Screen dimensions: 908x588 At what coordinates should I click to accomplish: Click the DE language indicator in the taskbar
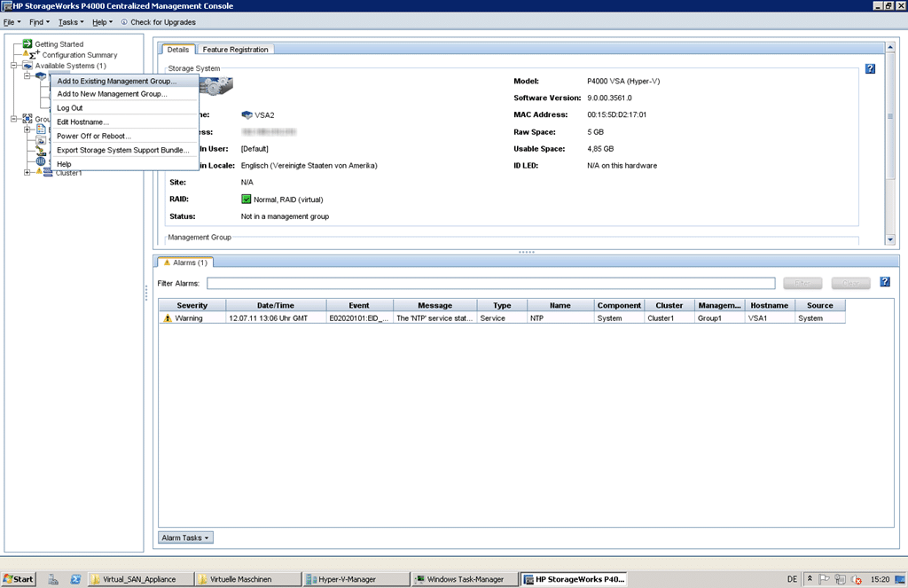tap(792, 579)
